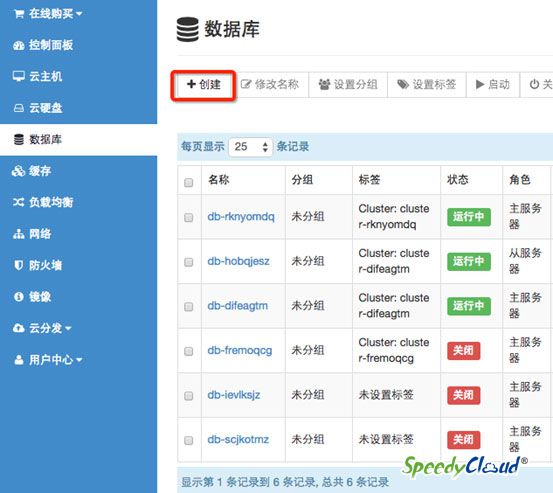Click the shopping cart icon in sidebar
553x493 pixels.
(x=19, y=14)
